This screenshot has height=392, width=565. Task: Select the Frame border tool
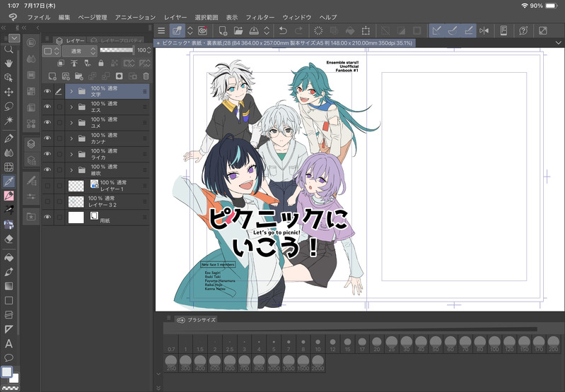[8, 315]
